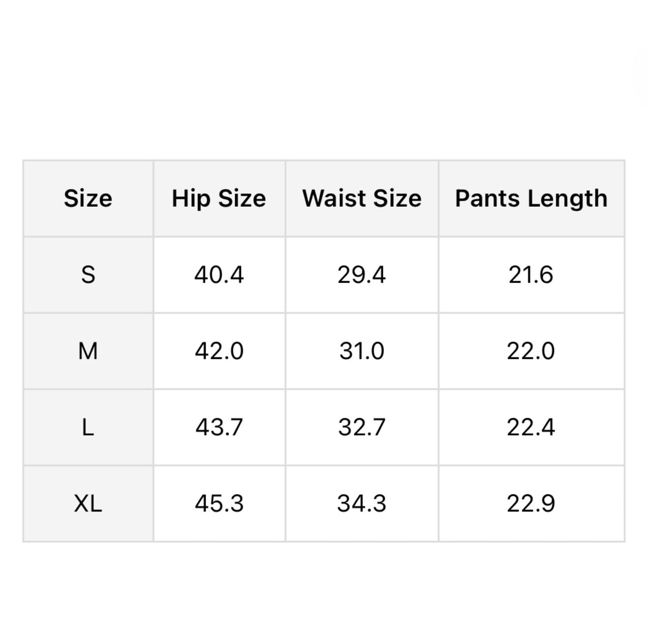Viewport: 648px width, 644px height.
Task: Click the 32.7 waist size cell
Action: 362,427
